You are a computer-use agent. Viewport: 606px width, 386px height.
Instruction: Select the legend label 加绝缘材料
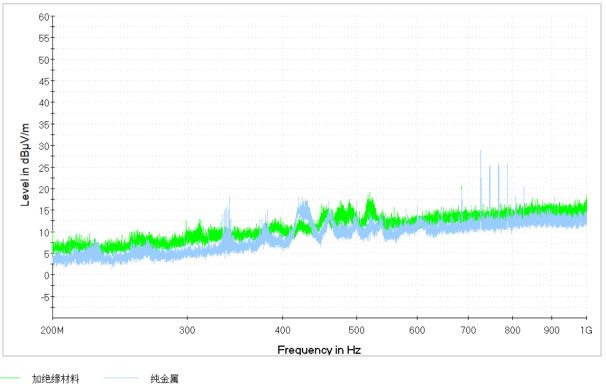coord(55,378)
